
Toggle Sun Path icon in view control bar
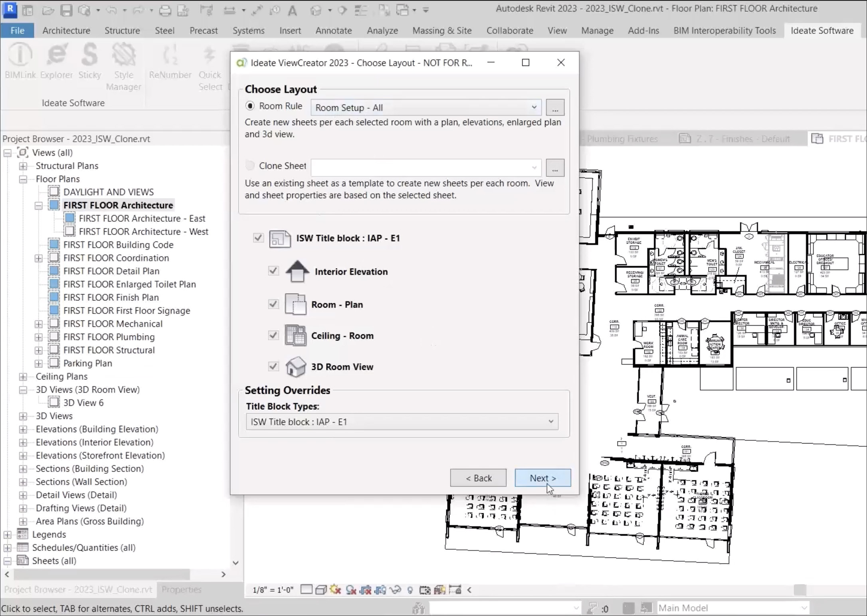336,590
